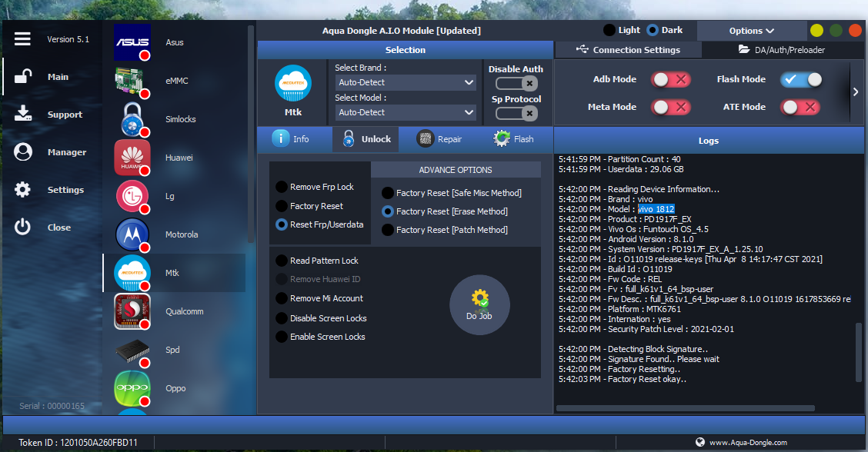Toggle ATE Mode switch
Image resolution: width=868 pixels, height=452 pixels.
click(x=800, y=107)
